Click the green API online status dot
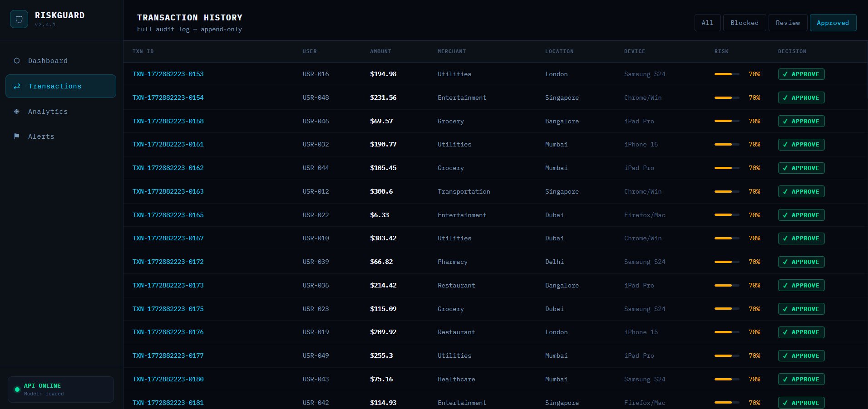Viewport: 868px width, 409px height. coord(17,390)
